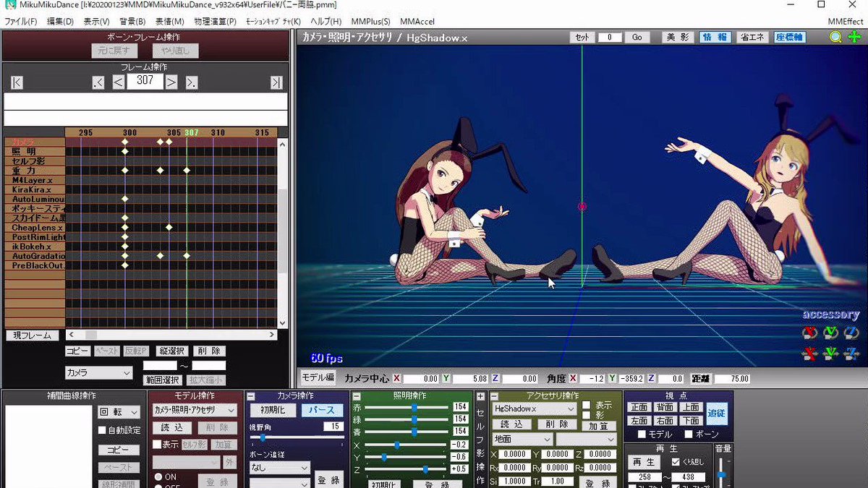Collapse the カメラ操作 panel with minus icon

251,396
